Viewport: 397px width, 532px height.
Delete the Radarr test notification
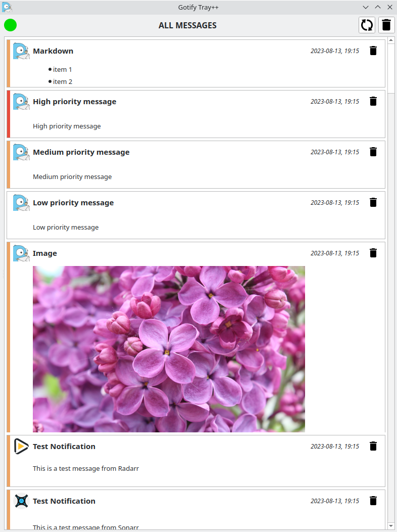(x=373, y=446)
